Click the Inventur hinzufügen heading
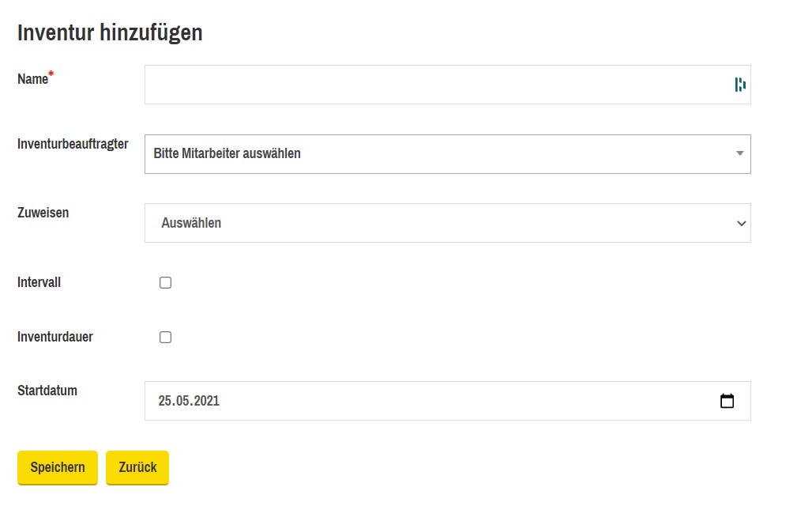The width and height of the screenshot is (812, 521). tap(110, 32)
